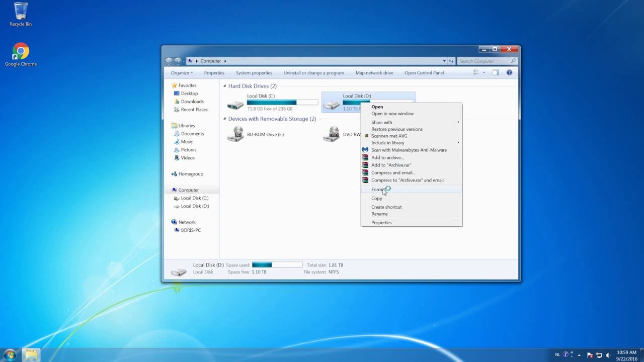
Task: Click the Action Center flag tray icon
Action: (590, 355)
